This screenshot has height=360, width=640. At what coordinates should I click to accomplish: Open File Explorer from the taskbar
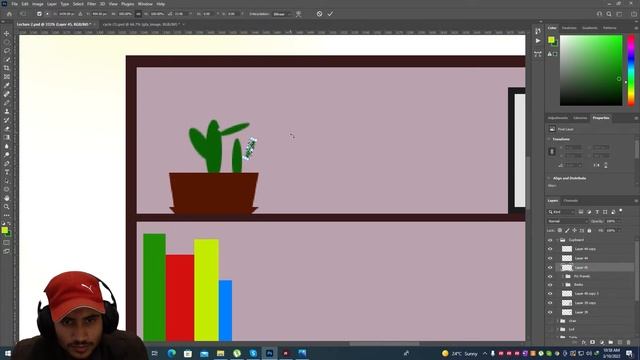pos(220,353)
